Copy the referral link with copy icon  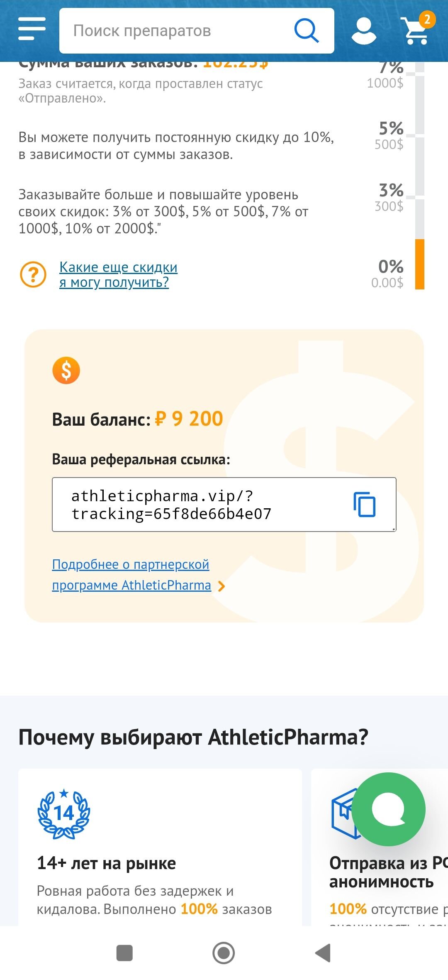click(x=364, y=505)
